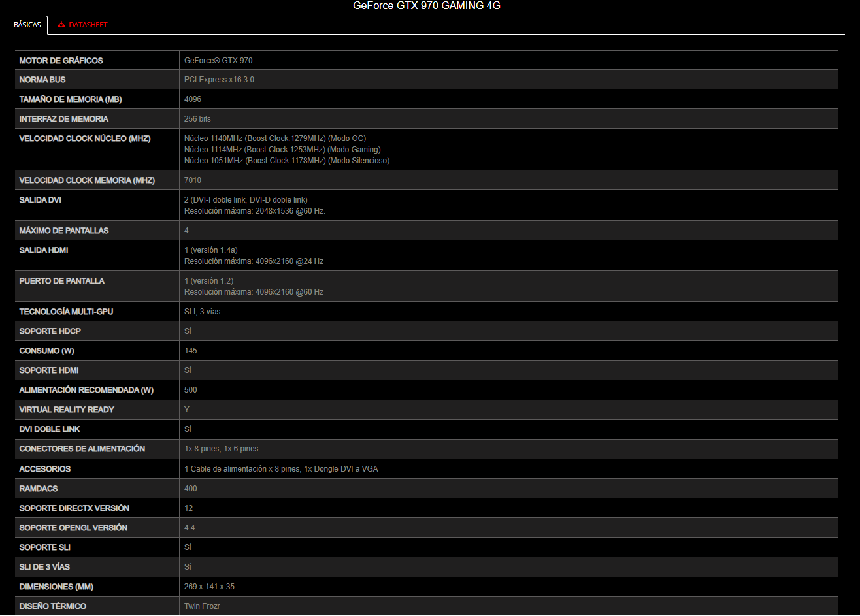Viewport: 860px width, 616px height.
Task: Select the Modo Silencioso clock speed line
Action: pos(287,161)
